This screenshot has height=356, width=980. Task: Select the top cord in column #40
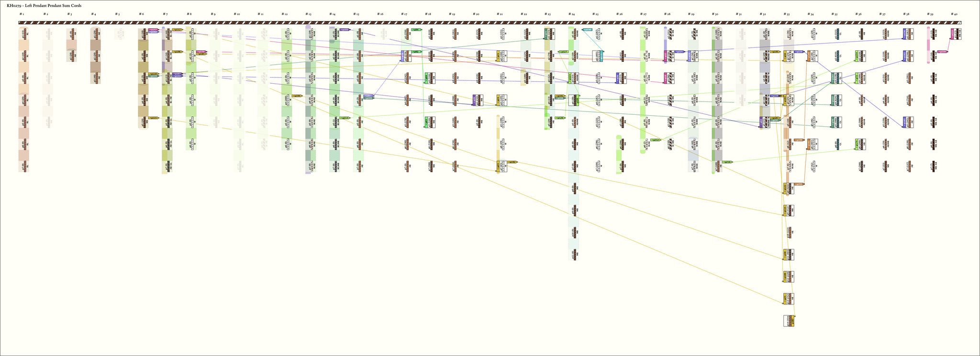[x=956, y=33]
